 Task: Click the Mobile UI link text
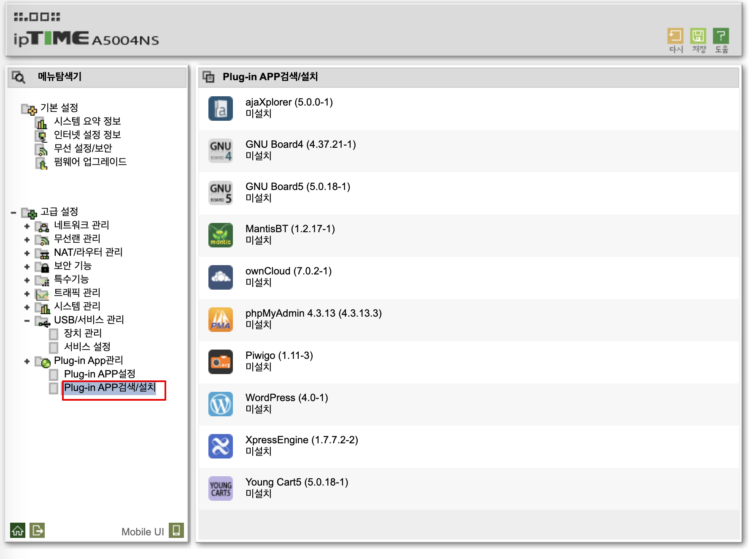pos(143,532)
